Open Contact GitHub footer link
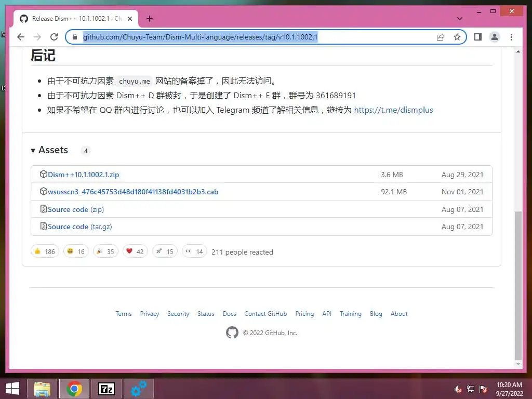 [265, 314]
